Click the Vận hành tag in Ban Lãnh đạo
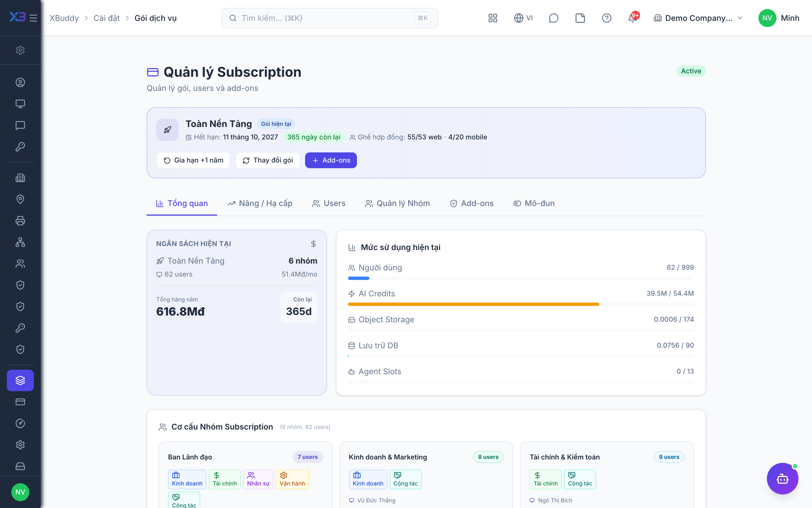 point(292,479)
